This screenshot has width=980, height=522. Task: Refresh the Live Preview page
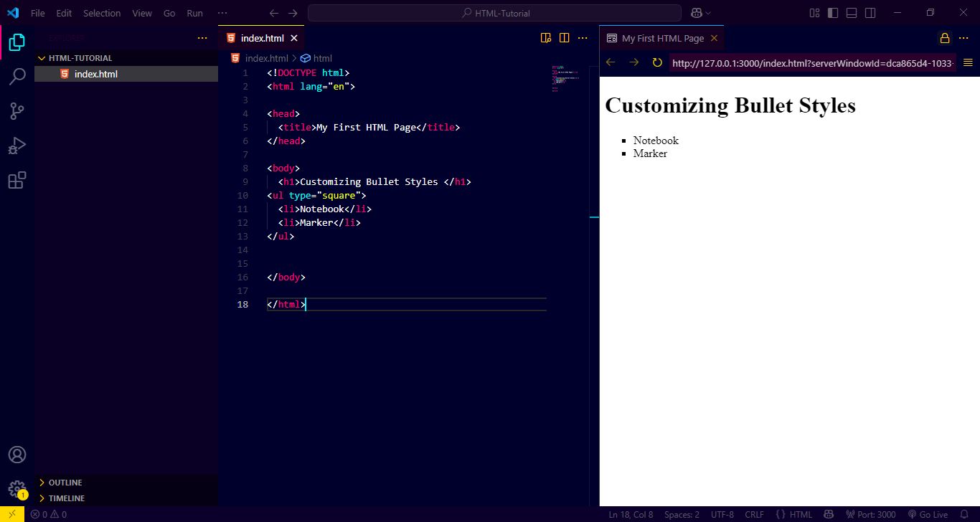coord(656,62)
